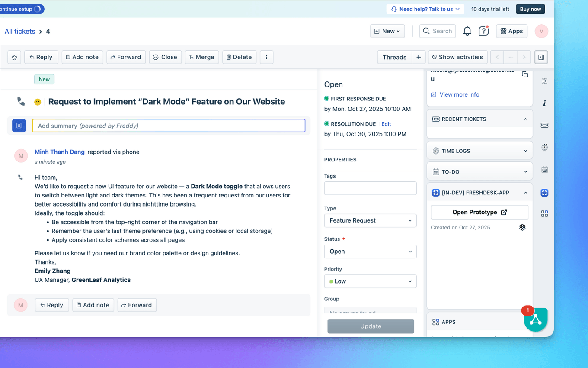Click the help question mark icon
This screenshot has height=368, width=588.
(483, 31)
